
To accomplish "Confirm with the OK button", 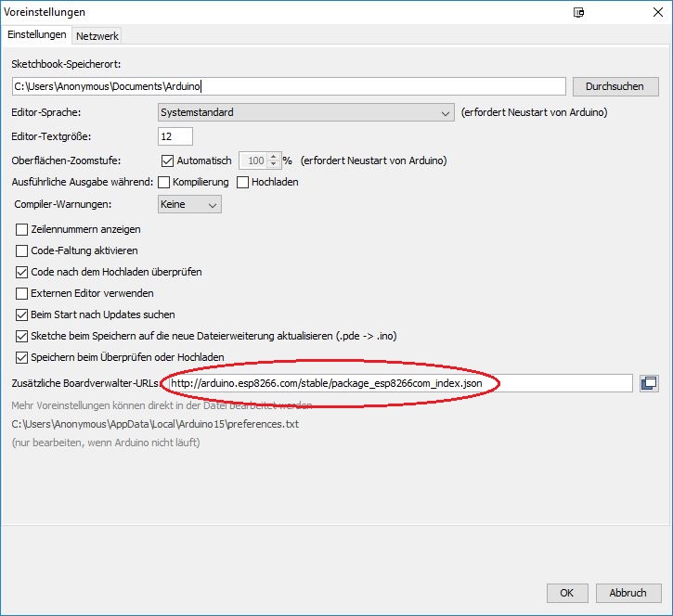I will coord(566,593).
